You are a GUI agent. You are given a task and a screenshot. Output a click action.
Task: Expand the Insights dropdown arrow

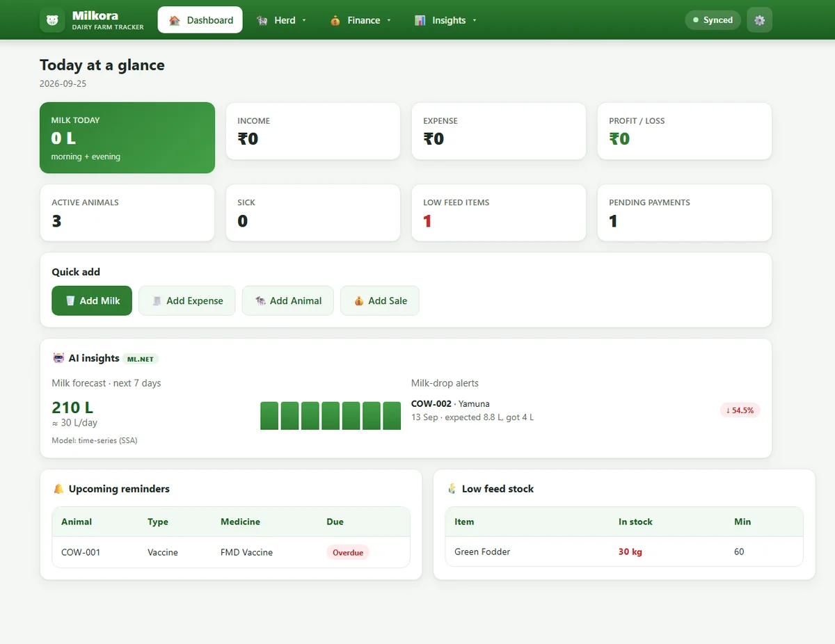(x=475, y=20)
